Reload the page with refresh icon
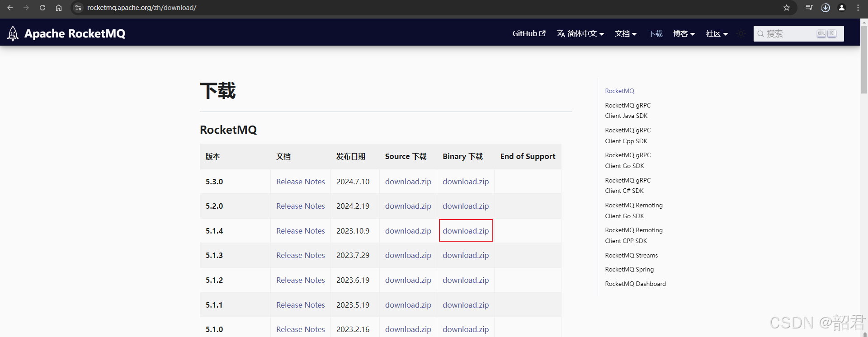Screen dimensions: 868x337 42,8
